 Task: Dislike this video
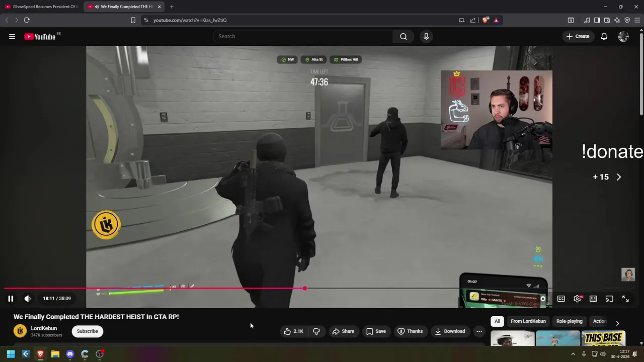316,331
